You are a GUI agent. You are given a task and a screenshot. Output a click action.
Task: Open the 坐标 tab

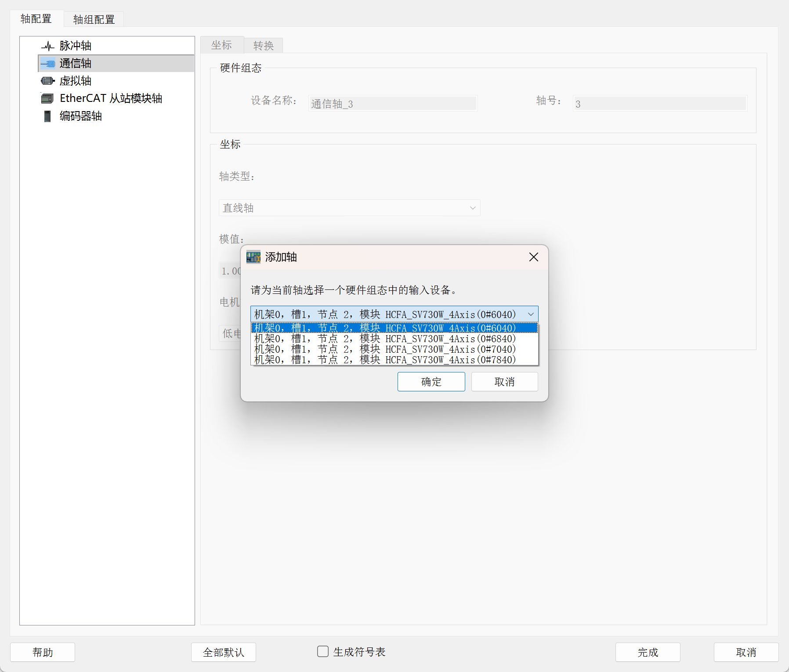click(x=222, y=45)
